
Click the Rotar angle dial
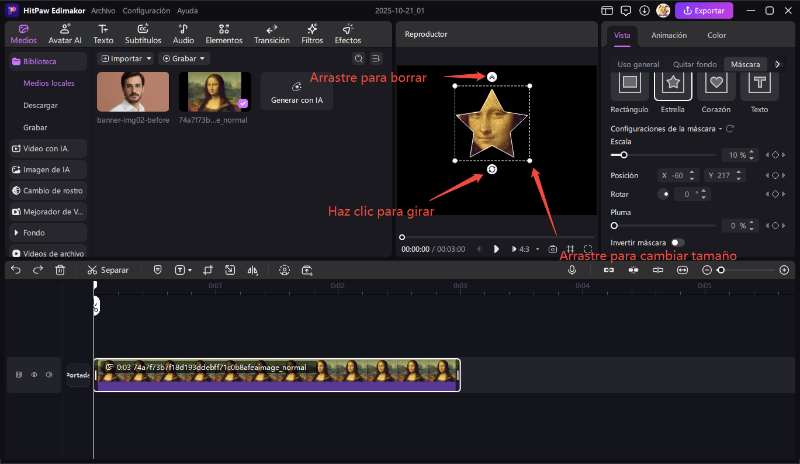pyautogui.click(x=664, y=194)
